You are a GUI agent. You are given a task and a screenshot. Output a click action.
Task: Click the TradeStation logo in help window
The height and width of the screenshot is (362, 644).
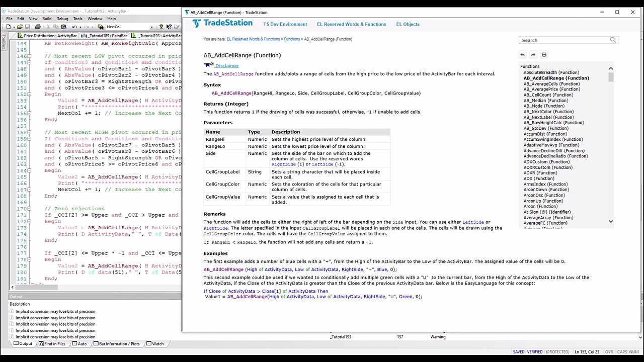(x=222, y=24)
